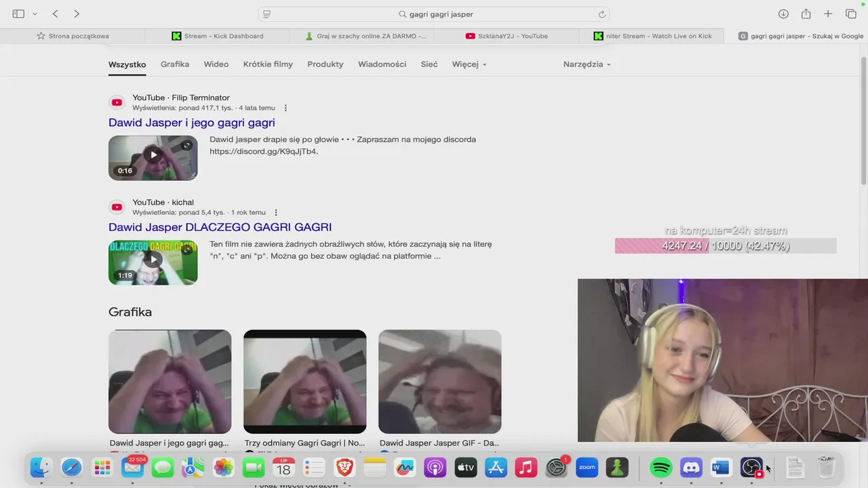This screenshot has height=488, width=868.
Task: Open the Trash in the dock
Action: [x=826, y=467]
